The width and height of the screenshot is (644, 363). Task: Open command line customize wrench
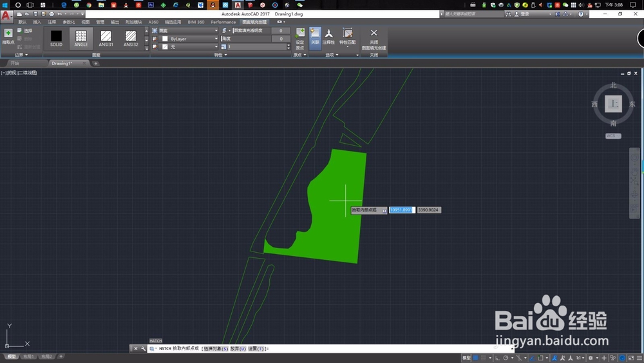(x=143, y=349)
